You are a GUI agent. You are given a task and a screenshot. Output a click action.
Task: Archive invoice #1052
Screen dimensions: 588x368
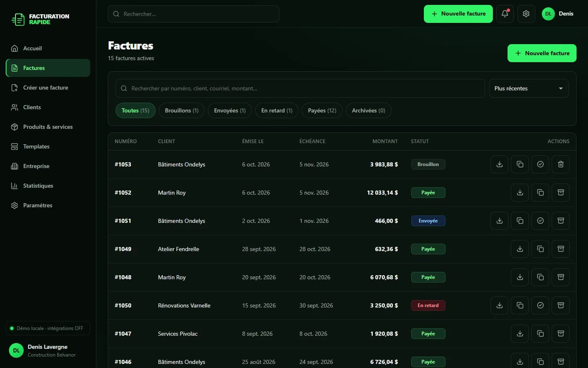click(x=561, y=193)
